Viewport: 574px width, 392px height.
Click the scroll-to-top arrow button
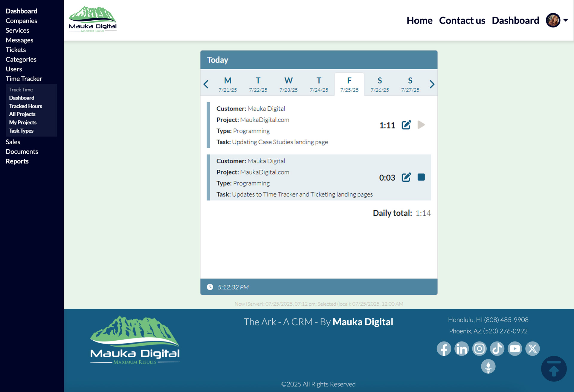554,369
